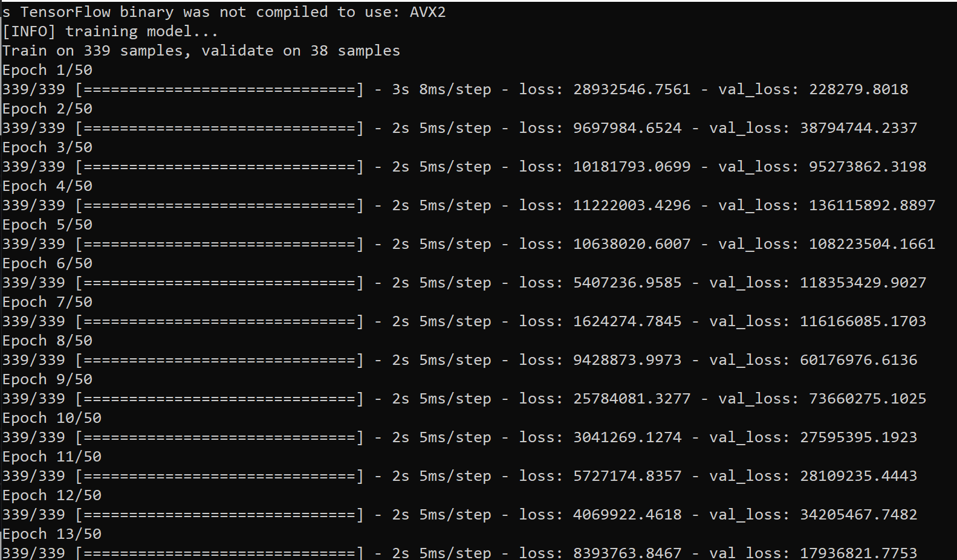Click loss value 5727174.8357
The height and width of the screenshot is (560, 957).
[x=628, y=476]
